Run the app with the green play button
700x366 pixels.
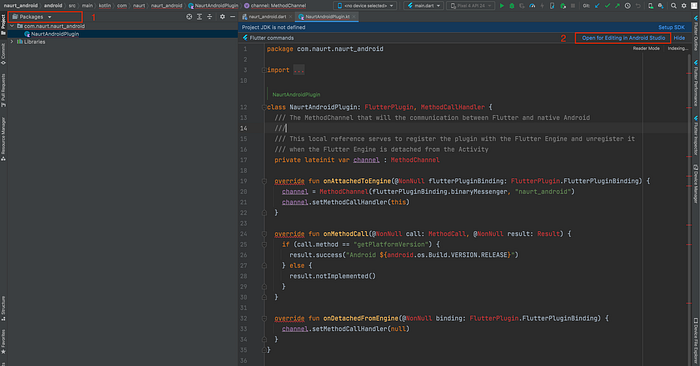click(x=502, y=6)
